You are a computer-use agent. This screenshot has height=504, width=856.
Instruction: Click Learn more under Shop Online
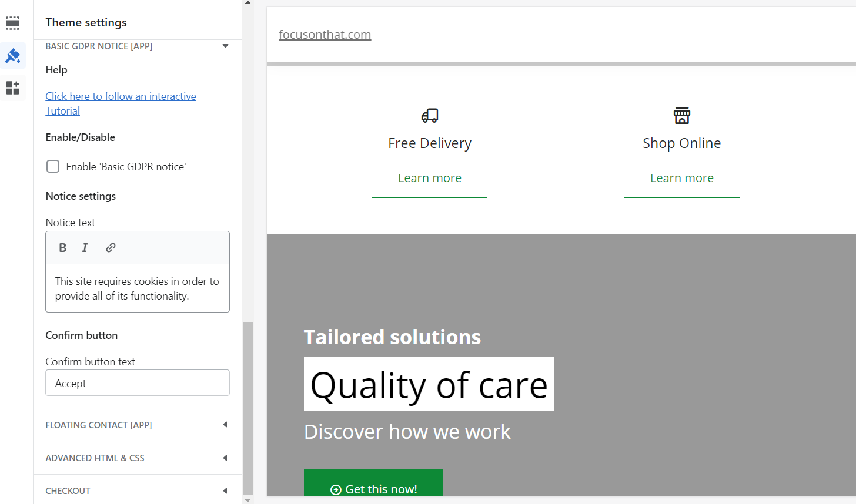click(x=682, y=178)
